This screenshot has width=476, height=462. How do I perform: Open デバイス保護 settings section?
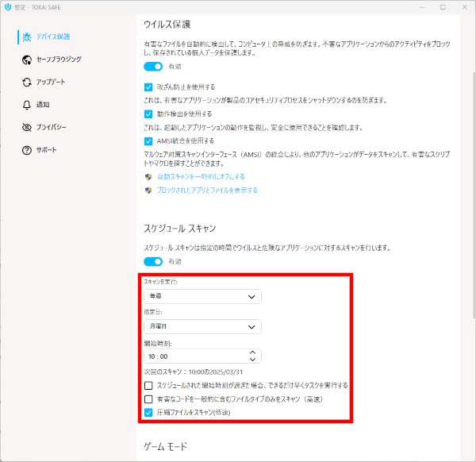53,37
